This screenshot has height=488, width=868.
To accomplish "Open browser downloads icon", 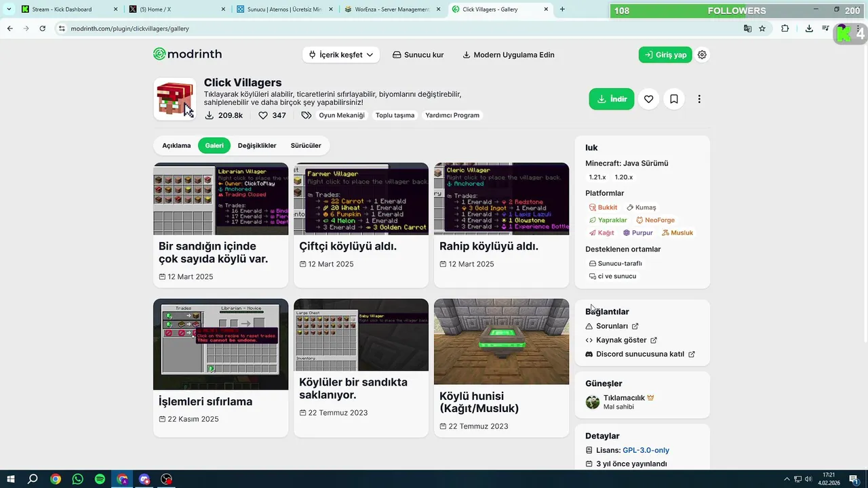I will tap(809, 28).
